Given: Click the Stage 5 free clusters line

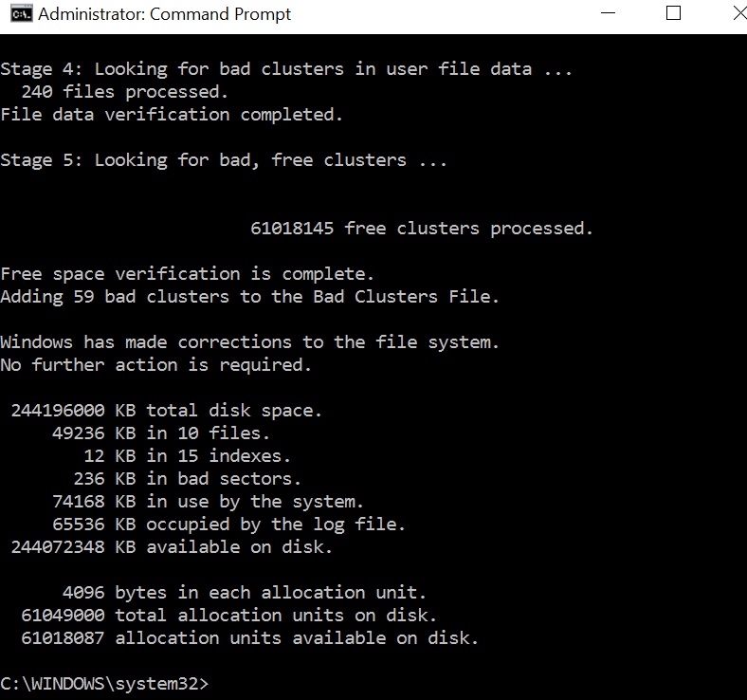Looking at the screenshot, I should (224, 160).
